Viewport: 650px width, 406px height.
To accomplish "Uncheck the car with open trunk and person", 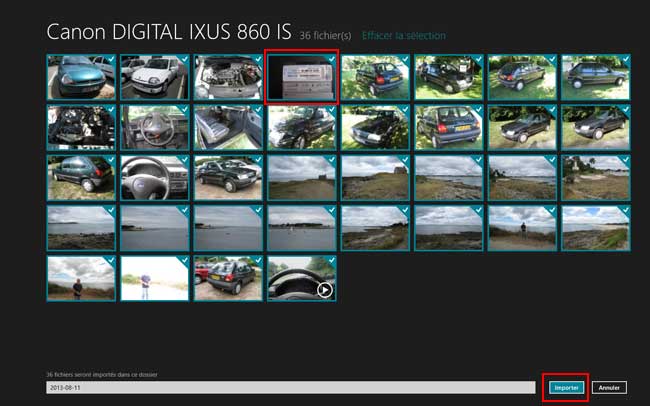I will point(449,77).
